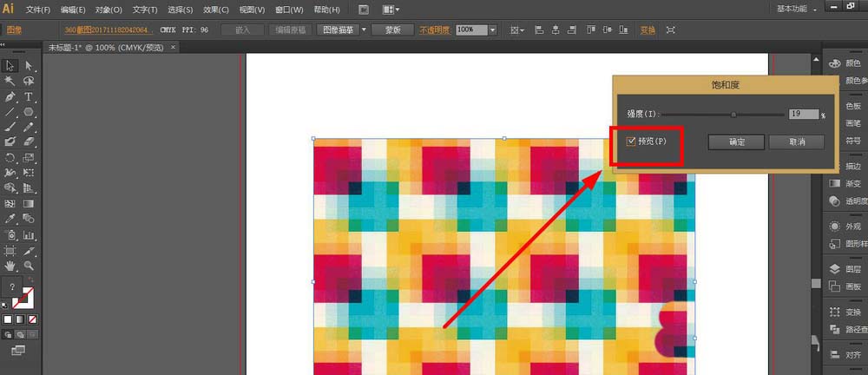Select the Shape Builder tool
The width and height of the screenshot is (868, 375).
click(x=10, y=188)
